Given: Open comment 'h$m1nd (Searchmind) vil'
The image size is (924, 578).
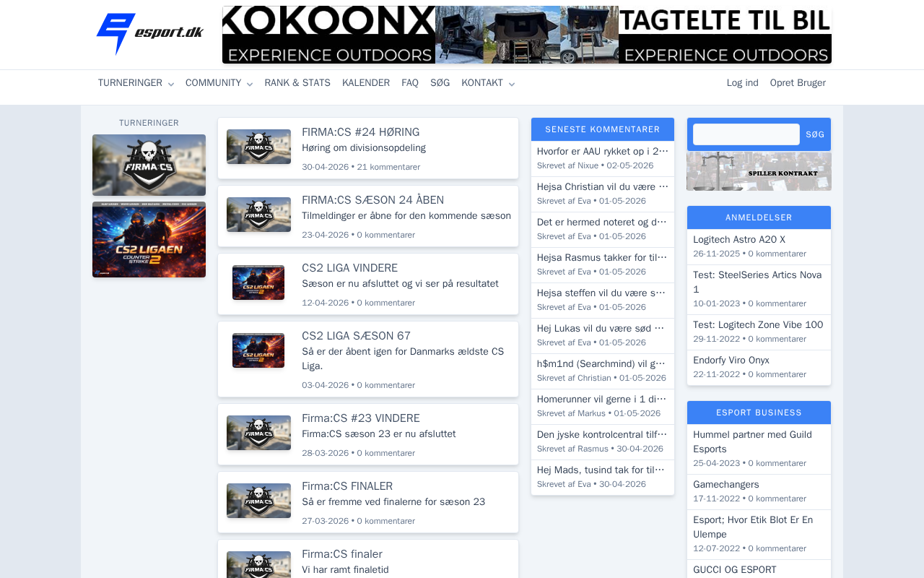Looking at the screenshot, I should pos(603,364).
